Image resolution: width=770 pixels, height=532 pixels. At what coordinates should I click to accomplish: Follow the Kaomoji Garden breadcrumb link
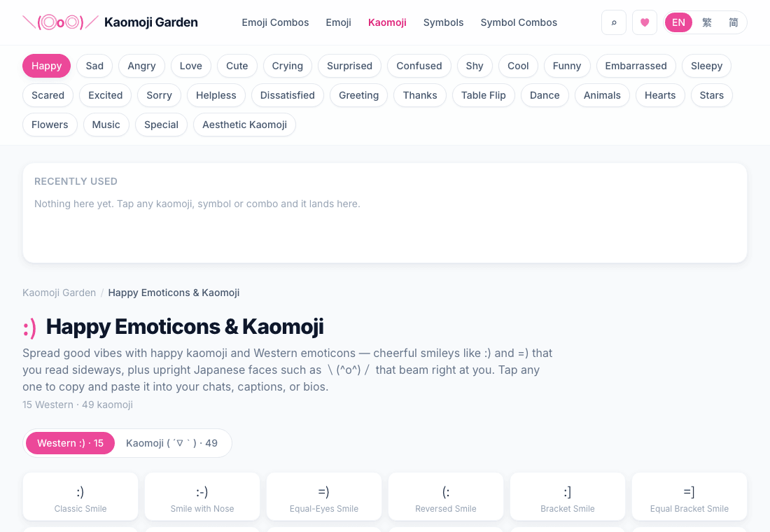click(x=59, y=293)
